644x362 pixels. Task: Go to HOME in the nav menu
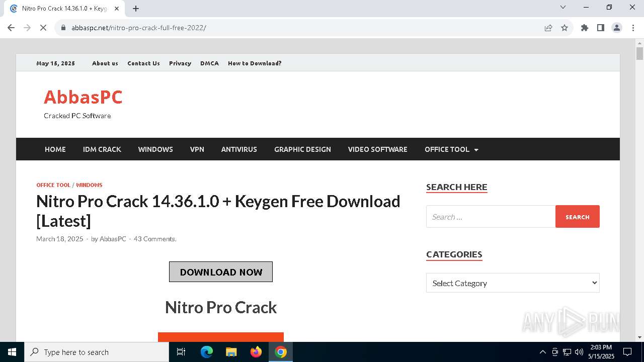tap(55, 149)
